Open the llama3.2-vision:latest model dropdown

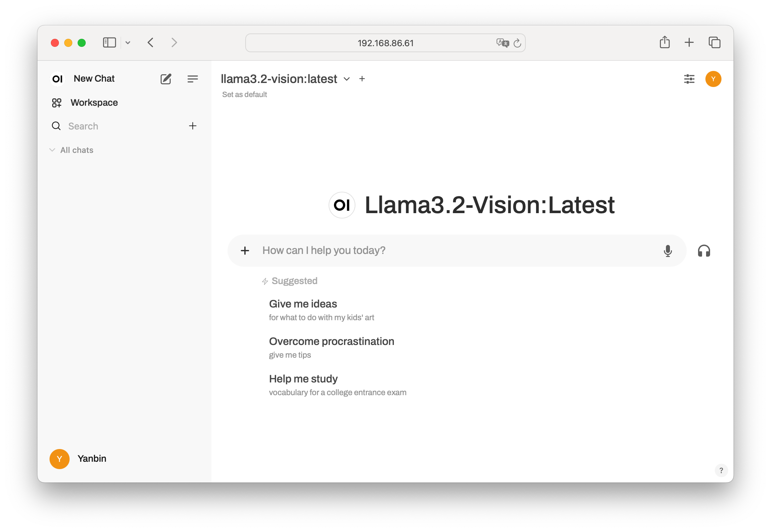347,79
